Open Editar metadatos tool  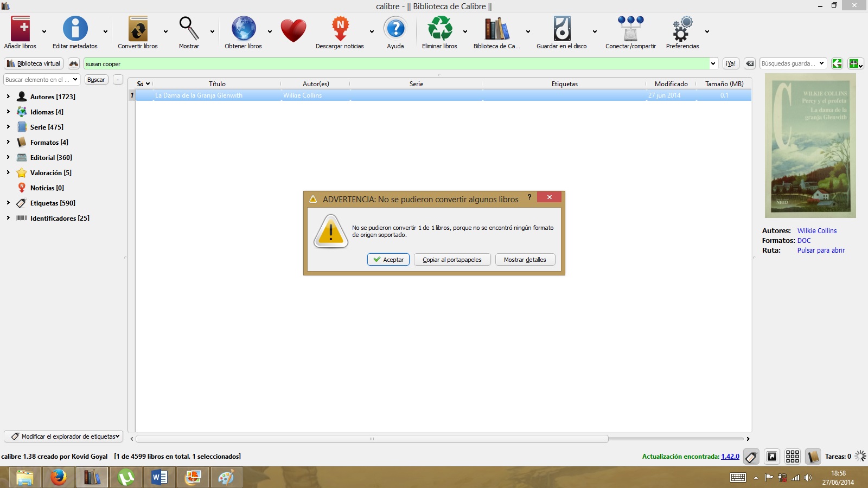(x=75, y=29)
